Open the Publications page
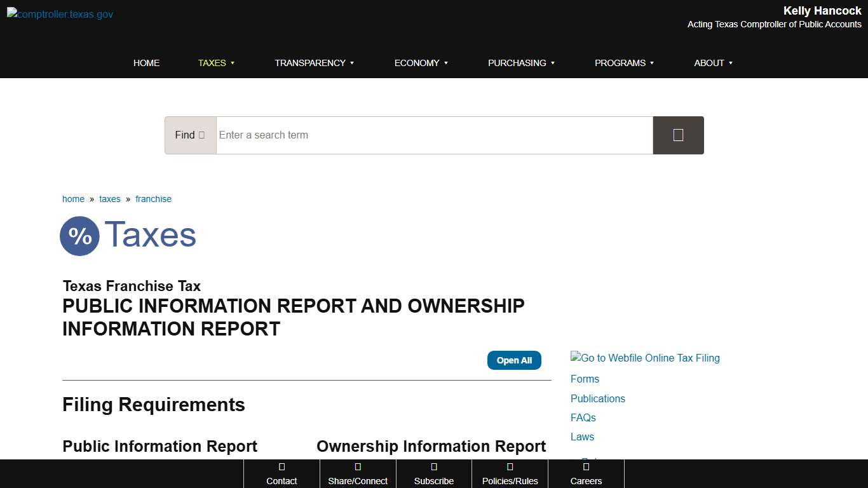868x488 pixels. pyautogui.click(x=597, y=398)
